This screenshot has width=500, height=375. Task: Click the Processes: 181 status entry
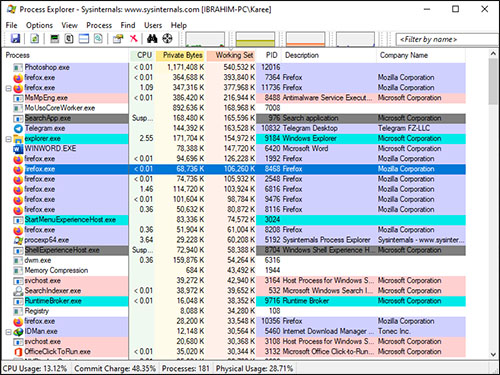tap(186, 368)
